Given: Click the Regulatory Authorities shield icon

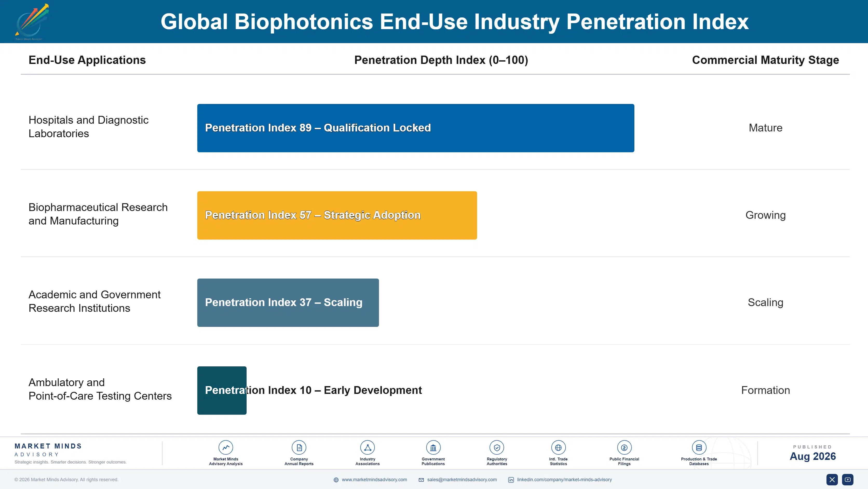Looking at the screenshot, I should 497,447.
